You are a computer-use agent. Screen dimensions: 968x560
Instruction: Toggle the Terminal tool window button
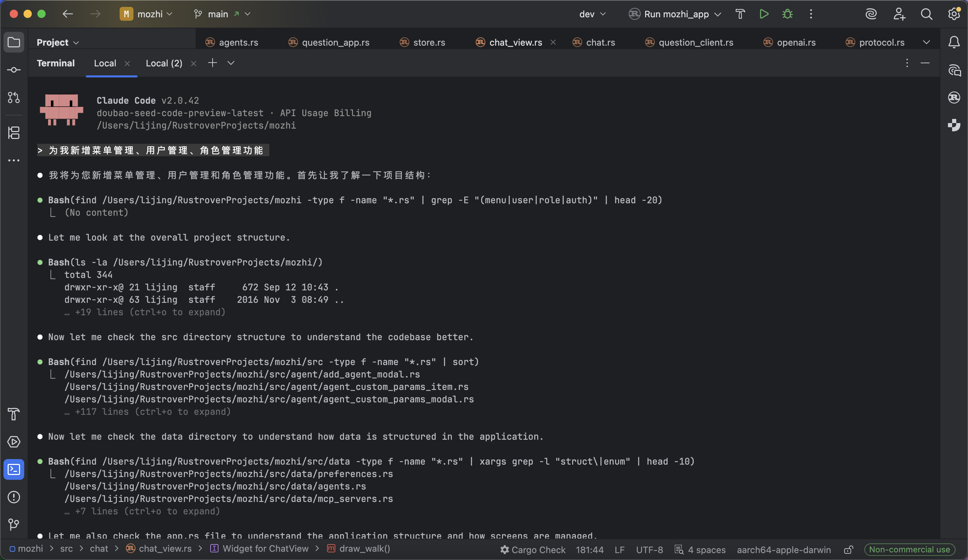14,469
